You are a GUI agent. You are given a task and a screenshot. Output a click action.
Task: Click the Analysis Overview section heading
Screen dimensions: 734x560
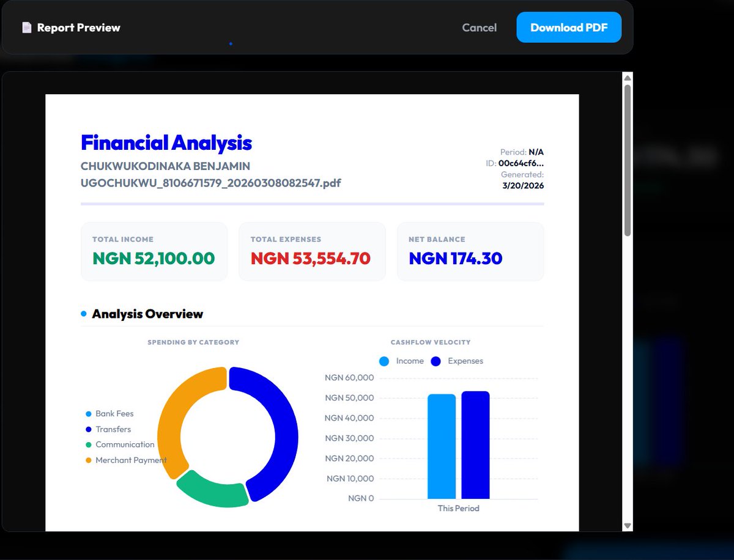(147, 314)
